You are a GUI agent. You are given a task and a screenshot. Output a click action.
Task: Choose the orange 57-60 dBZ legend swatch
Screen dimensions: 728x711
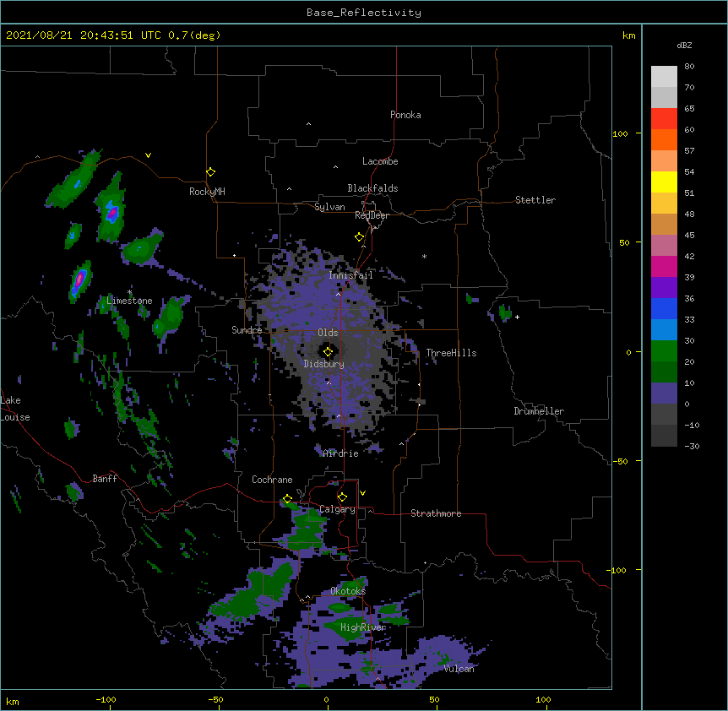664,139
